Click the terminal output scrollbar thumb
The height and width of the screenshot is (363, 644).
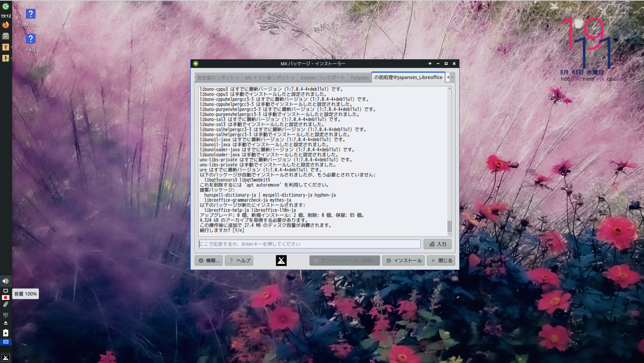pos(449,227)
